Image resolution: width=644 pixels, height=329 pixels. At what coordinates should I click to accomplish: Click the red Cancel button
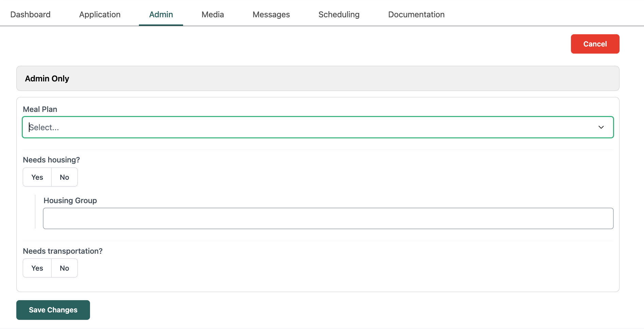[x=595, y=44]
